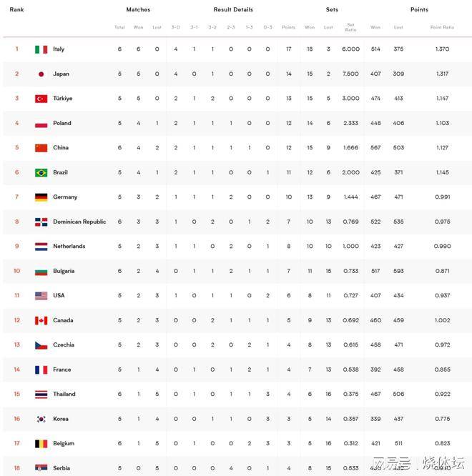Image resolution: width=472 pixels, height=476 pixels.
Task: Click the Dominican Republic flag icon
Action: tap(41, 222)
